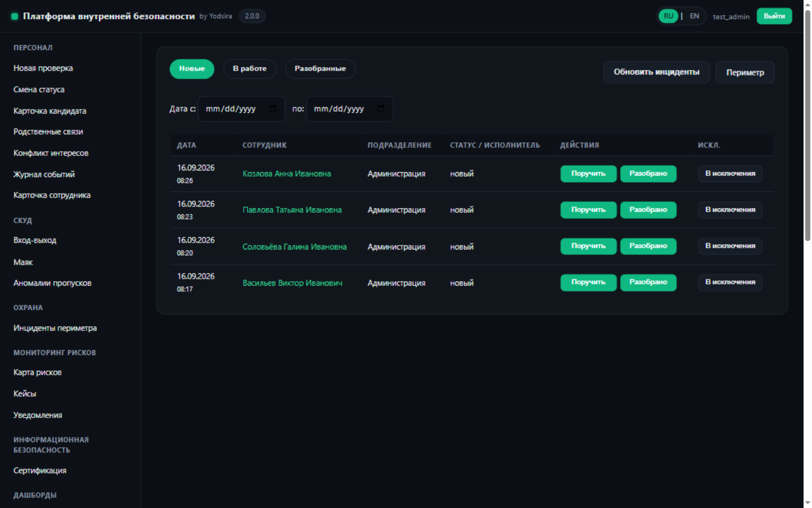This screenshot has height=508, width=812.
Task: Mark Павлова Татьяна Ивановна incident as "Разобрано"
Action: click(648, 210)
